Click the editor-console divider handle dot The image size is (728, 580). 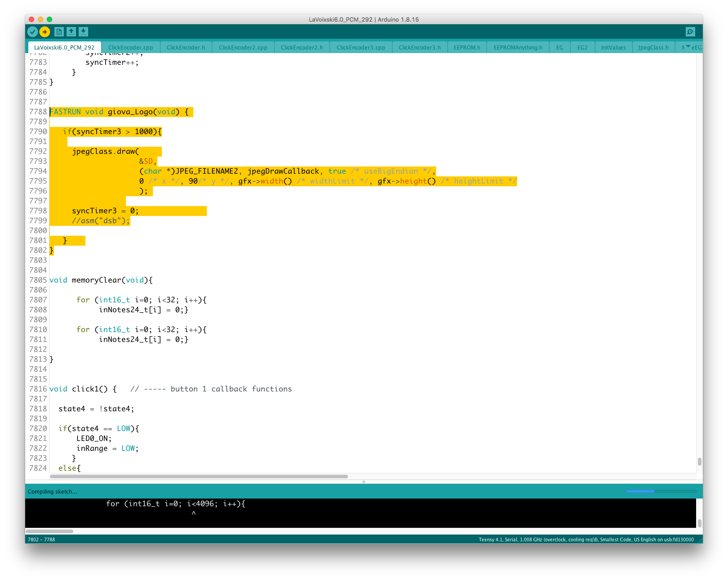364,482
